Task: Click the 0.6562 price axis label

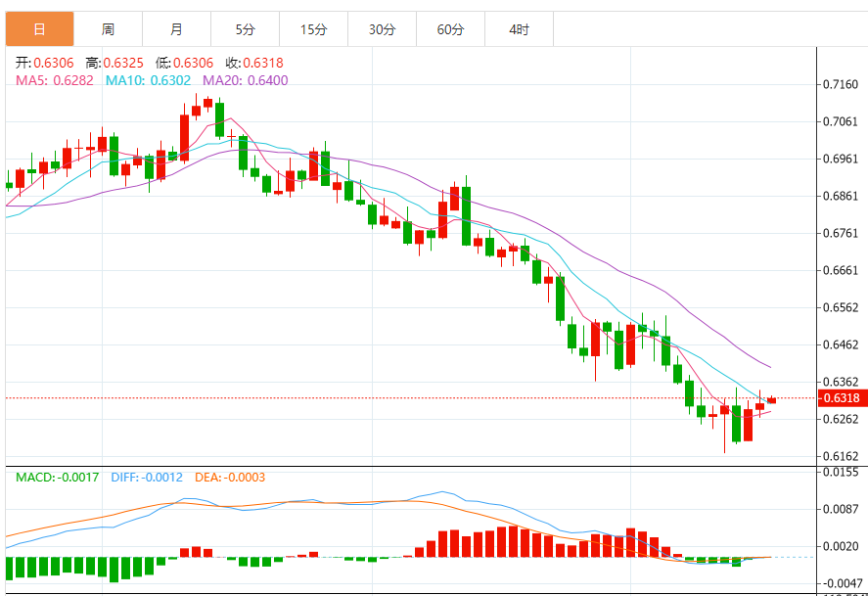Action: (x=841, y=307)
